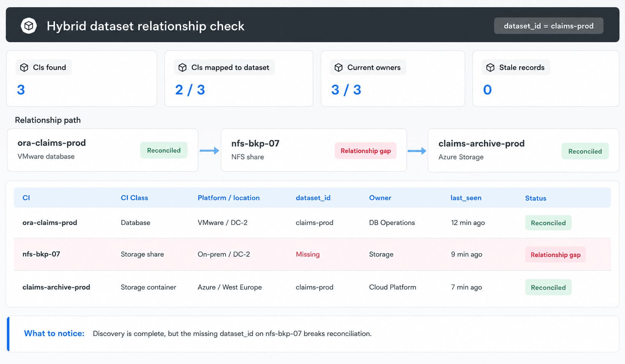Click Reconciled badge on claims-archive-prod path card
This screenshot has height=364, width=625.
[585, 151]
